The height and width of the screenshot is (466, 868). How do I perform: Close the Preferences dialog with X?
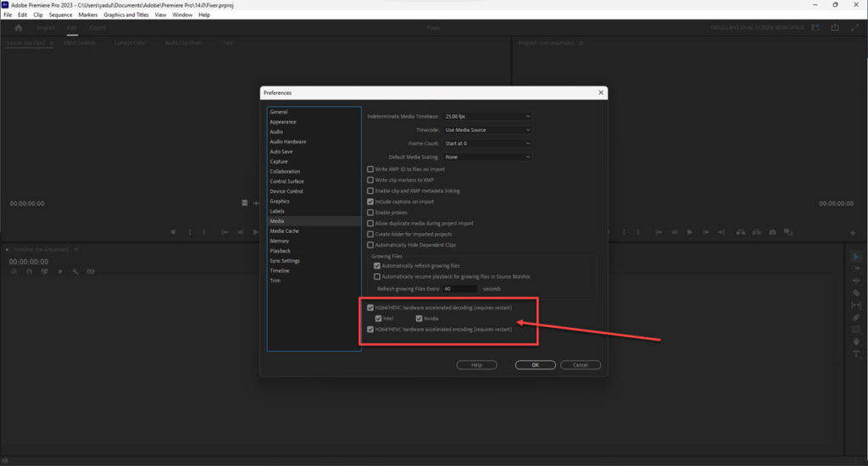tap(601, 92)
